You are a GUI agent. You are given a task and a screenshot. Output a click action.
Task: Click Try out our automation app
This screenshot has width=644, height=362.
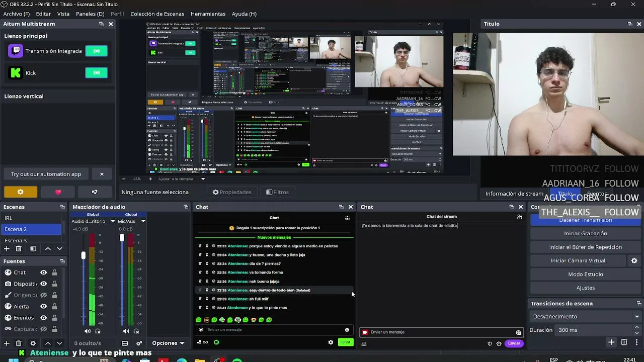pos(46,174)
